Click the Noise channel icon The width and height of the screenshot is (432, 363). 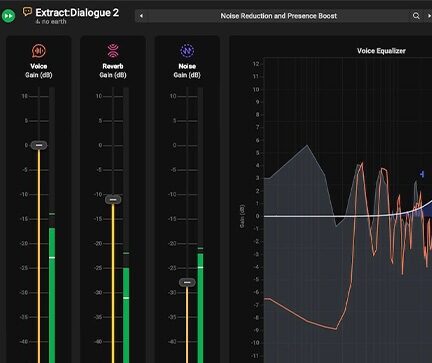[187, 51]
